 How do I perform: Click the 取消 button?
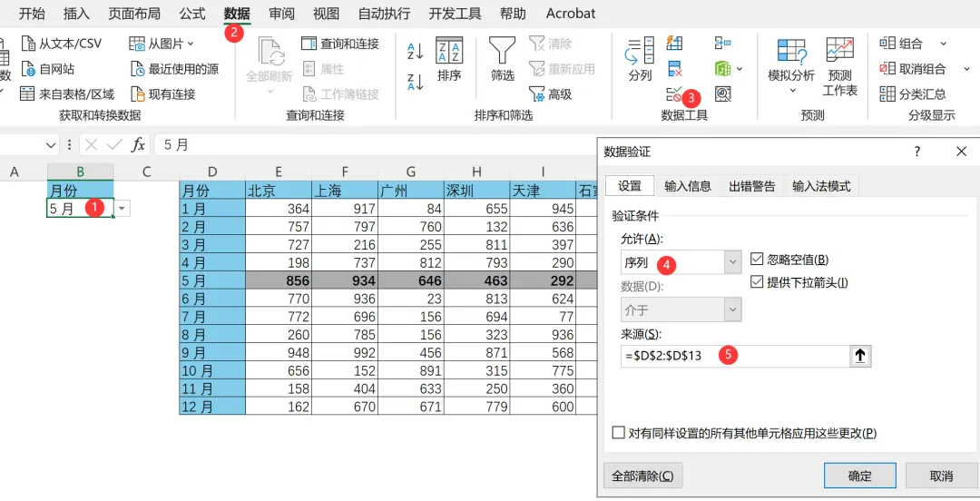(x=941, y=476)
